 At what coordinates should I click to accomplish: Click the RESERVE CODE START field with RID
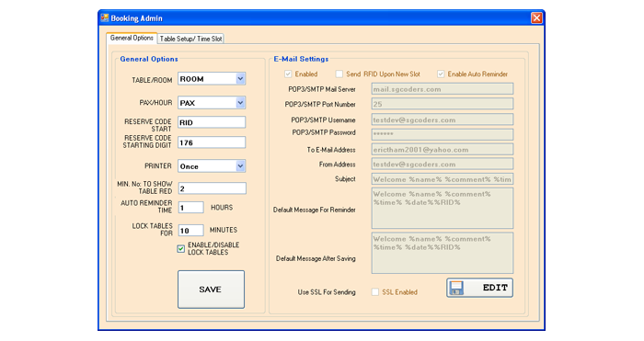point(212,122)
